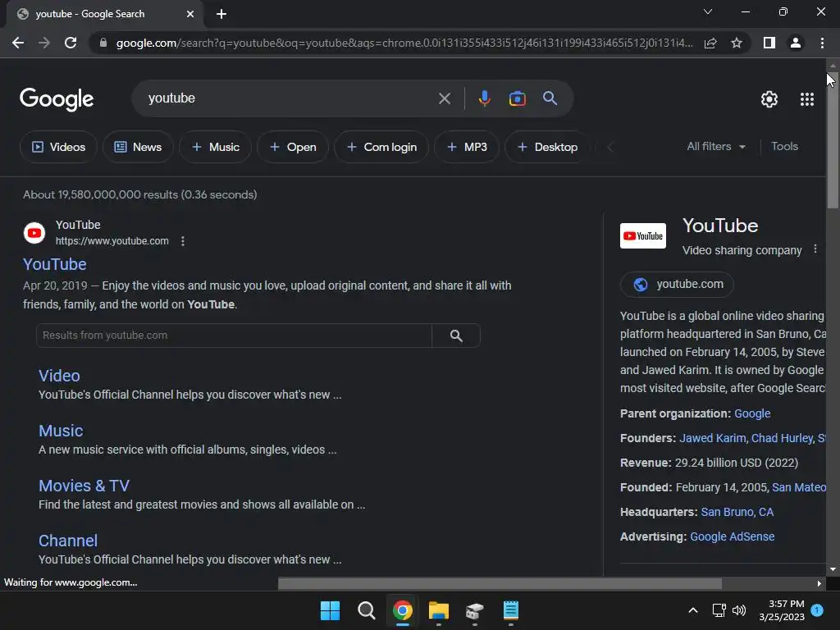This screenshot has width=840, height=630.
Task: Click the browser back arrow
Action: tap(18, 43)
